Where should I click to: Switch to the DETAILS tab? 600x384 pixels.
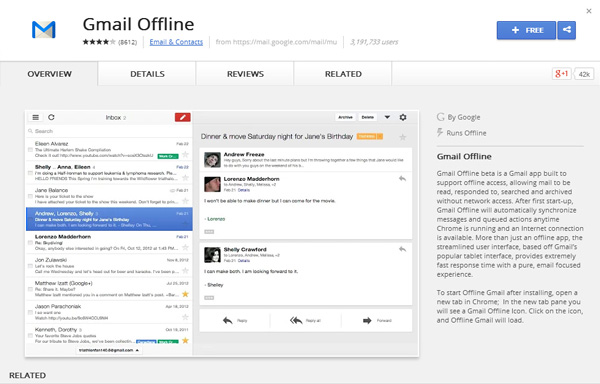(x=147, y=74)
